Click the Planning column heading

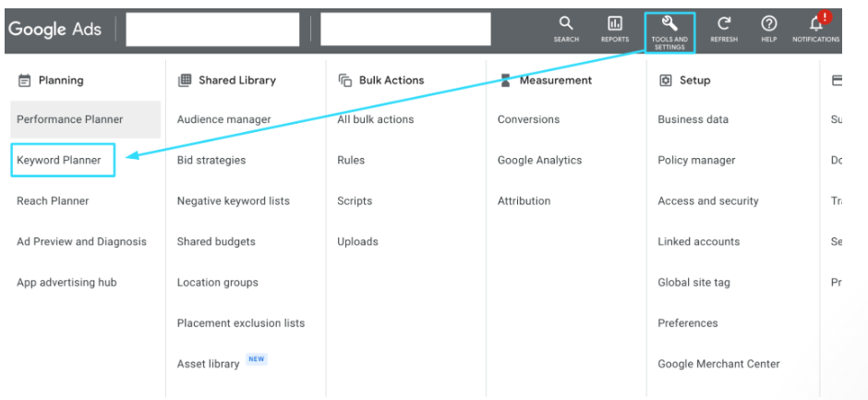click(x=61, y=80)
